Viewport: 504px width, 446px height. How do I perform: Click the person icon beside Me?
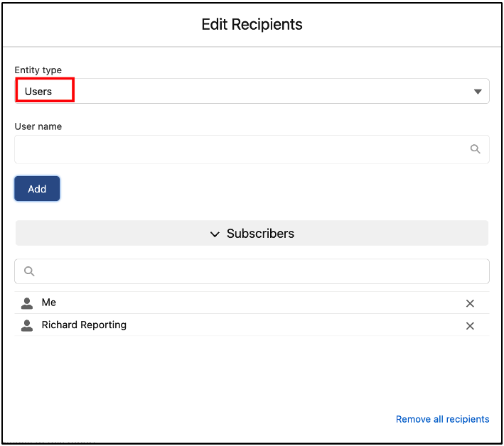point(27,303)
